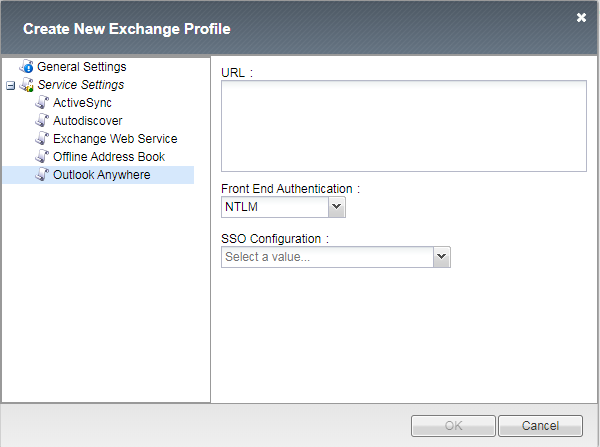
Task: Click the General Settings info icon
Action: pyautogui.click(x=26, y=67)
